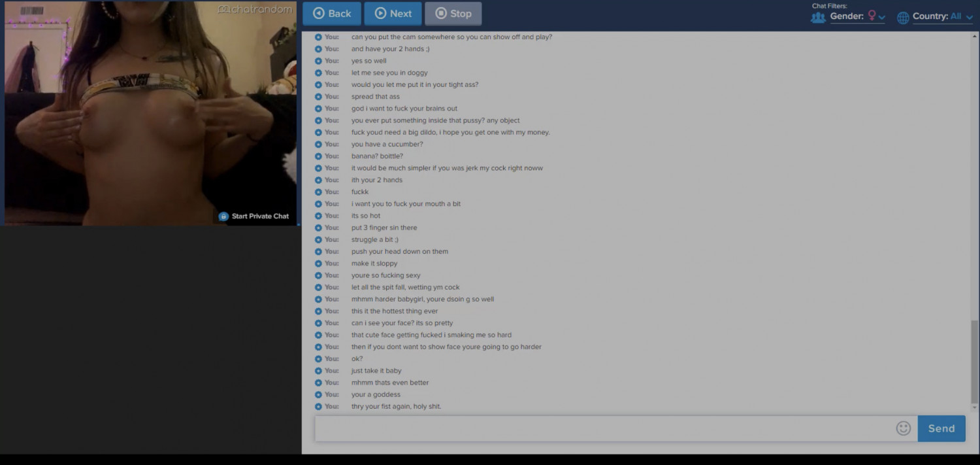Expand the Gender filter chevron

click(882, 18)
